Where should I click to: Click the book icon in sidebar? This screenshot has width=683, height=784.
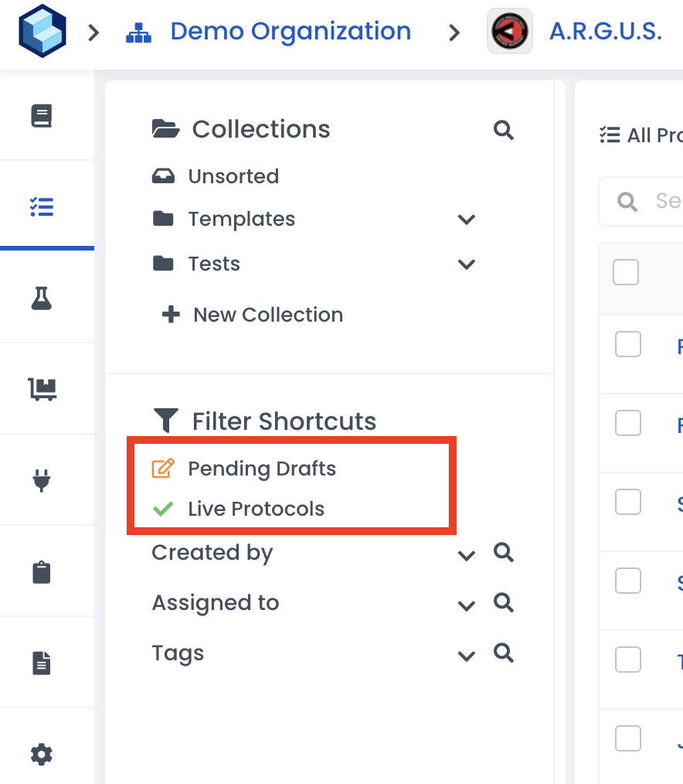coord(41,116)
